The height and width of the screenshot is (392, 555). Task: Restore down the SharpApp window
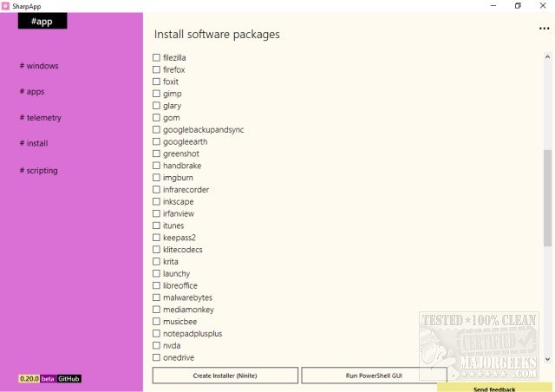518,6
